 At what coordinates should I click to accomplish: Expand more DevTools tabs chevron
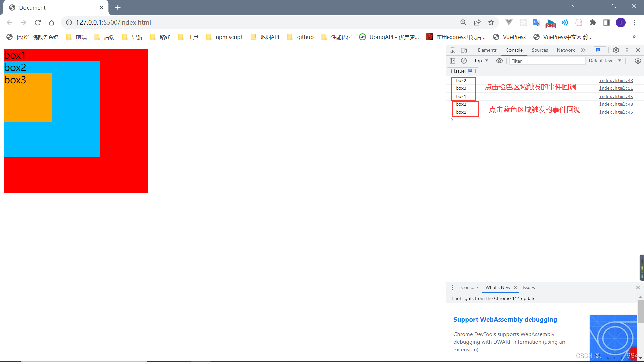click(583, 50)
